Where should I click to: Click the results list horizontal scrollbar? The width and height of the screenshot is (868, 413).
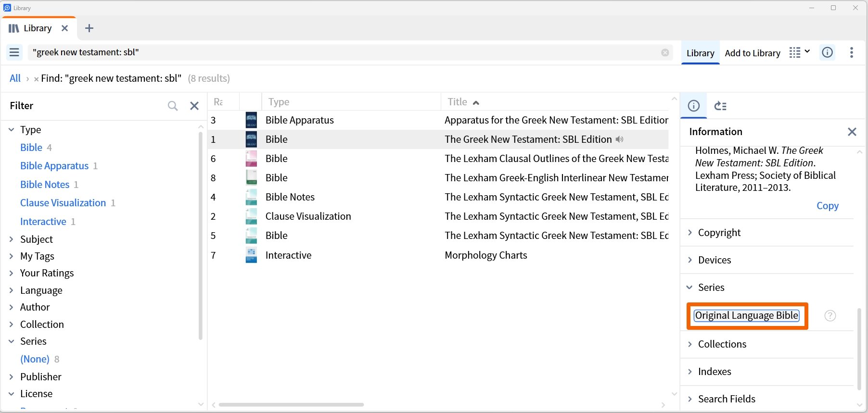291,405
